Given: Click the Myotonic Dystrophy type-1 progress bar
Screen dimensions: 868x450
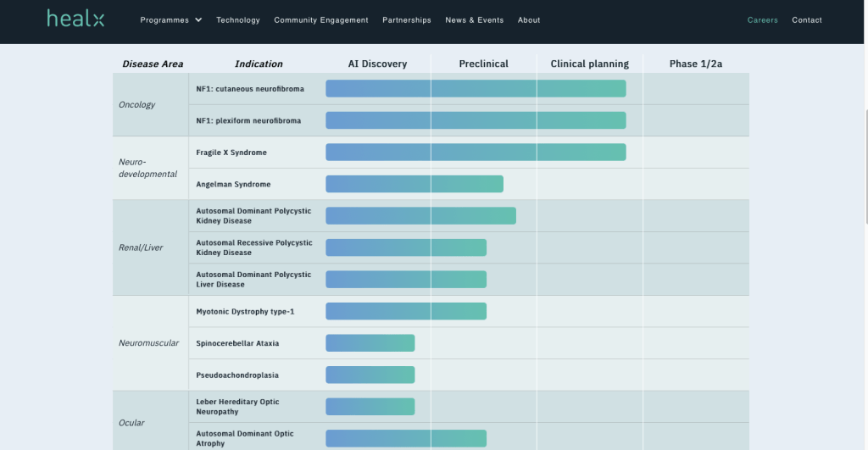Looking at the screenshot, I should tap(406, 312).
